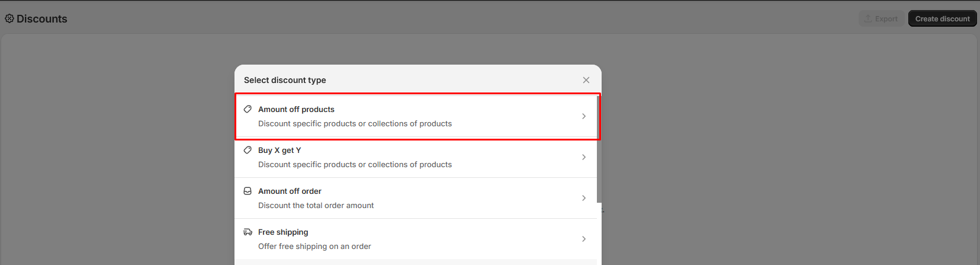The height and width of the screenshot is (265, 980).
Task: Click the Amount off products tag icon
Action: point(248,109)
